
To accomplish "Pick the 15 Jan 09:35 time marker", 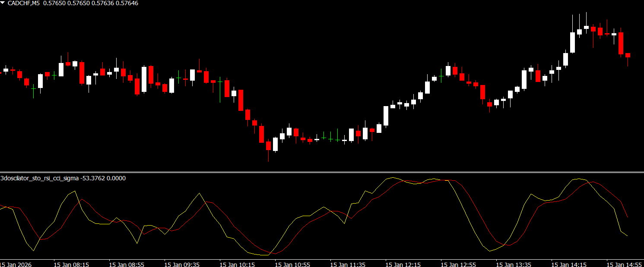I will tap(182, 264).
